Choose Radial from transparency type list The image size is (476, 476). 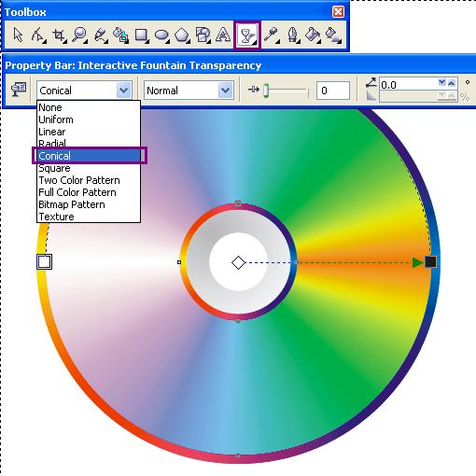[x=89, y=143]
